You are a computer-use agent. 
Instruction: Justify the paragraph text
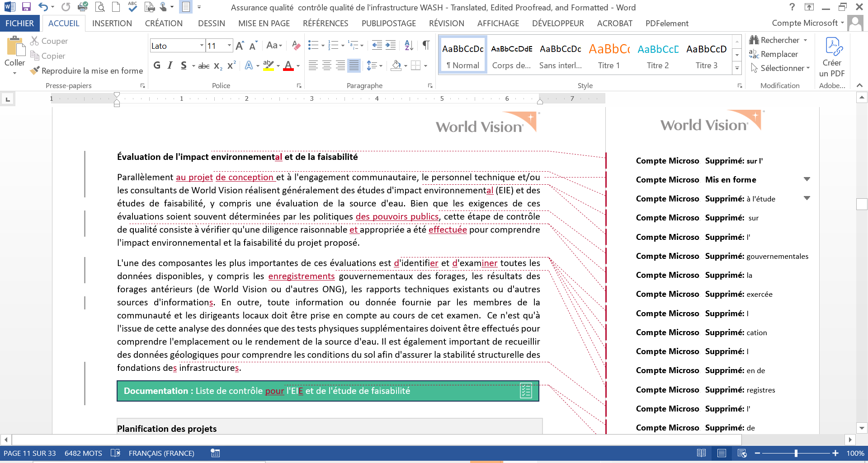[x=354, y=65]
